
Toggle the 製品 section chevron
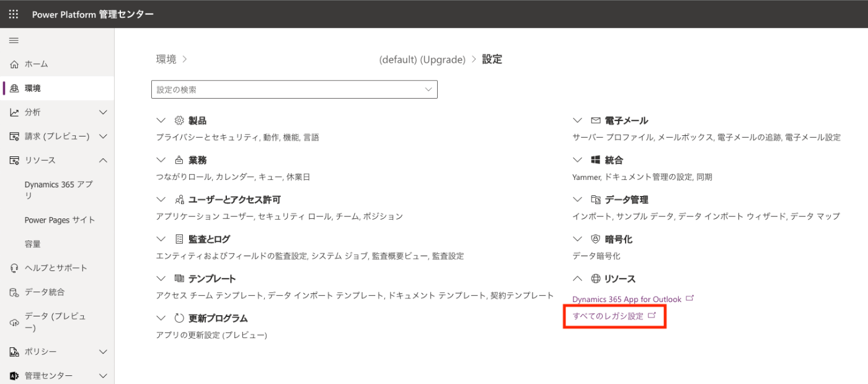point(161,120)
